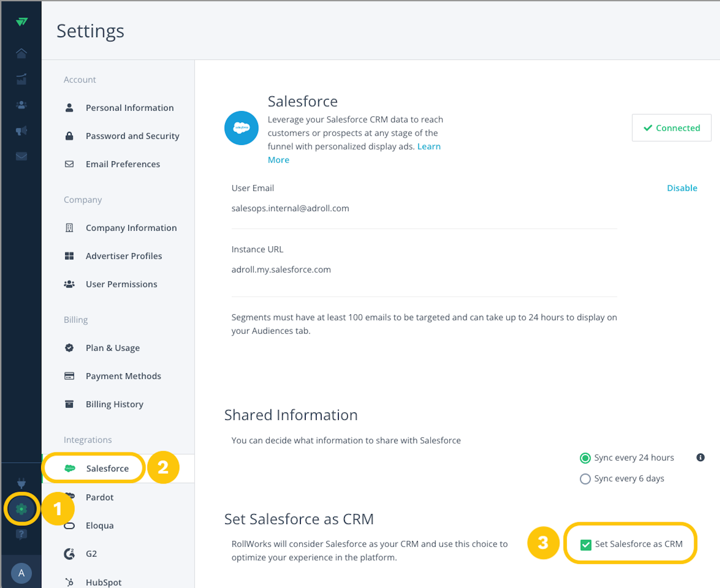The width and height of the screenshot is (720, 588).
Task: Click the Set Salesforce as CRM heading
Action: pos(299,519)
